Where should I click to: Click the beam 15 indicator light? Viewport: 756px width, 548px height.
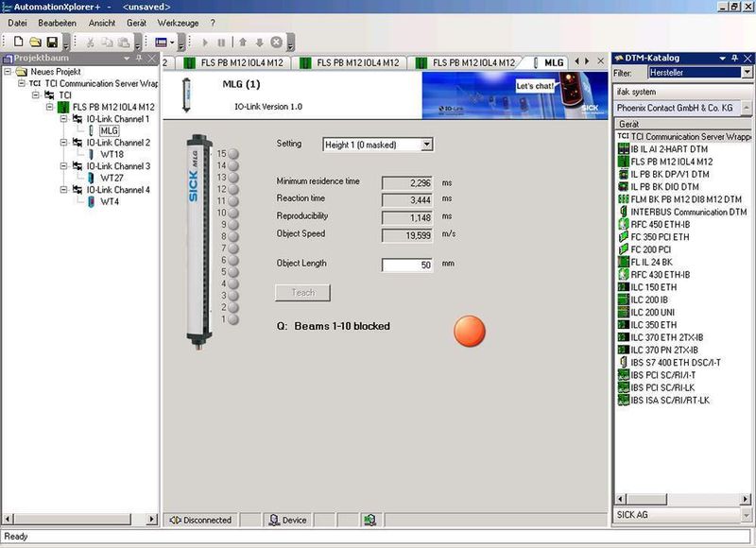click(233, 154)
